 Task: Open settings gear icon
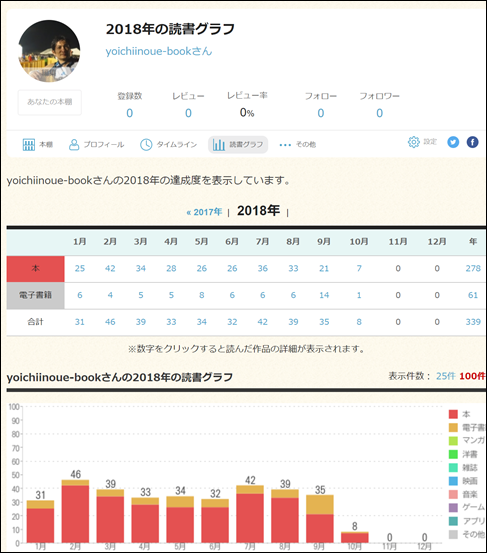point(414,142)
